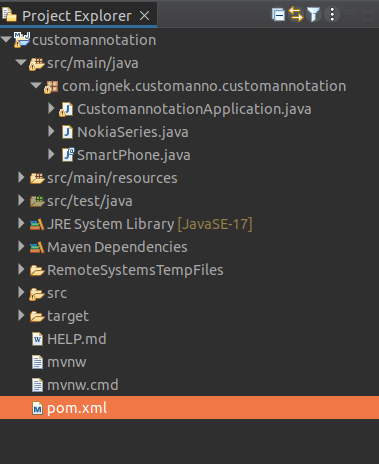Click the src/test/java folder icon

(37, 201)
